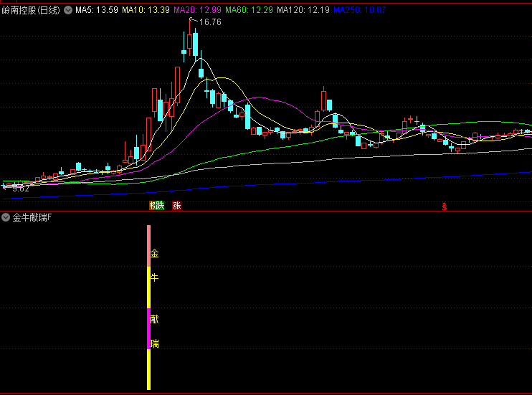This screenshot has height=395, width=532.
Task: Click the red $ marker on timeline
Action: point(445,206)
